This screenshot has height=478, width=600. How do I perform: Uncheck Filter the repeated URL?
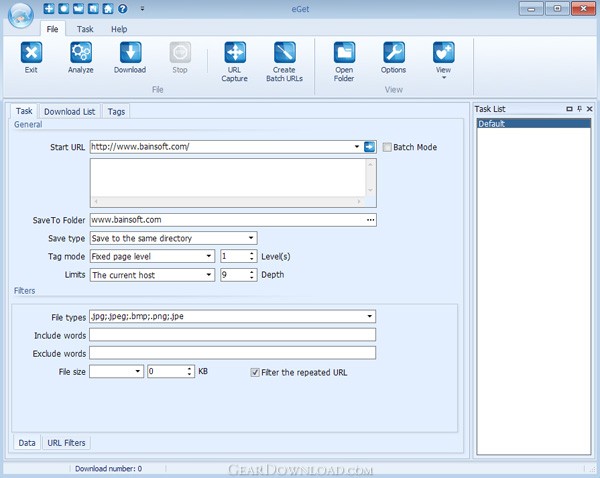[x=255, y=372]
